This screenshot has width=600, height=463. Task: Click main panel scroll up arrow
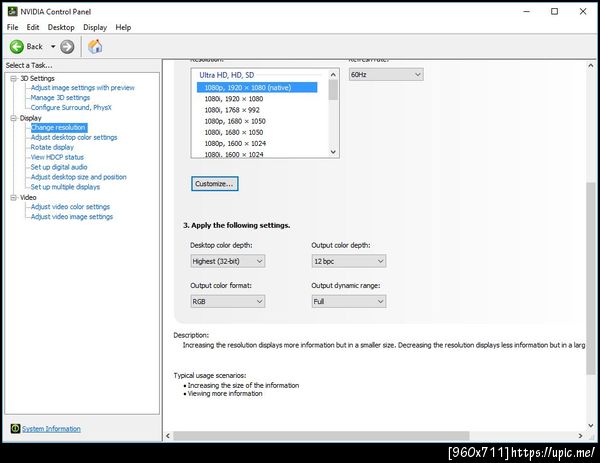tap(591, 65)
